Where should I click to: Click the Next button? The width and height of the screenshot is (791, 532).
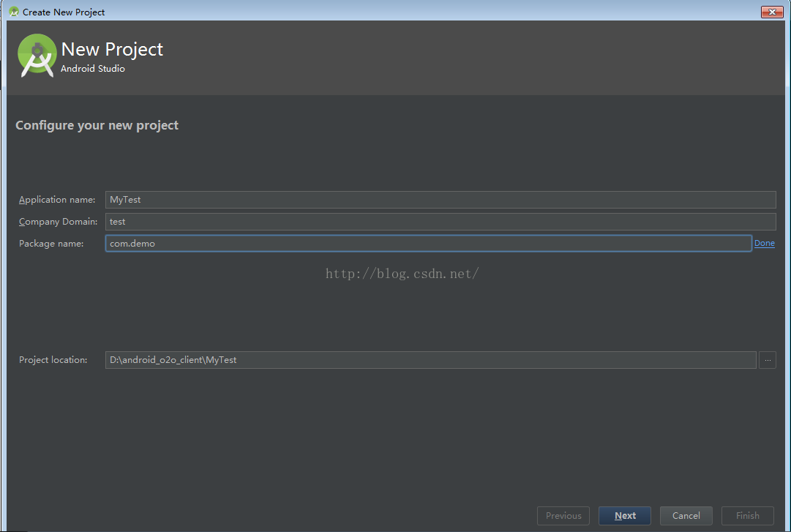(x=624, y=515)
